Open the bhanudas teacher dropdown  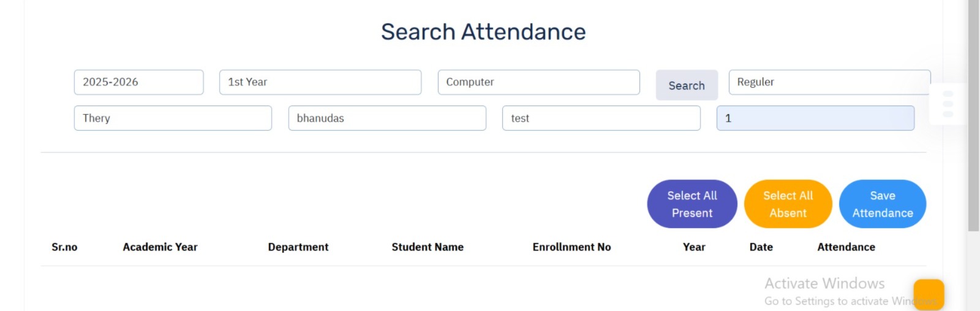pyautogui.click(x=387, y=118)
